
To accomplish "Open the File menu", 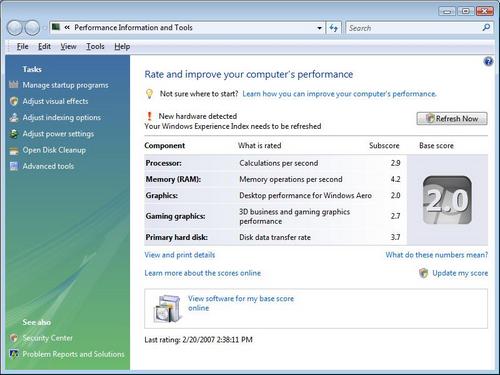I will pos(22,47).
